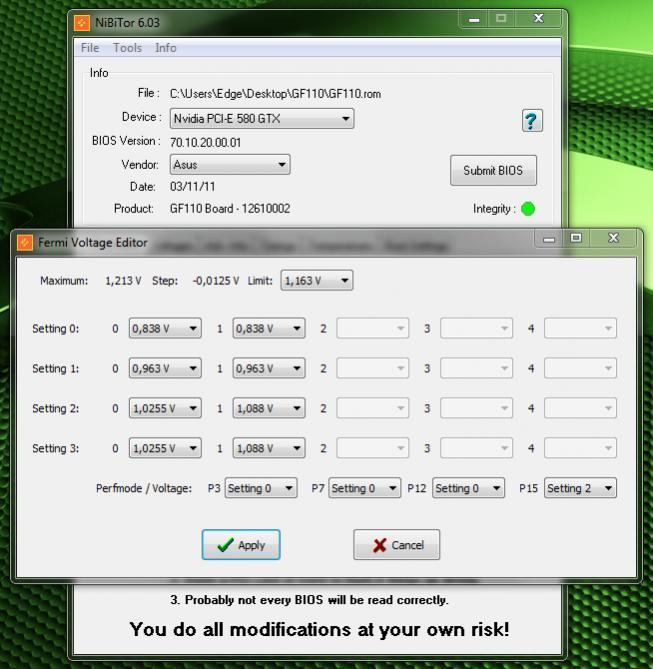The image size is (653, 669).
Task: Click the Step value -0,0125 V
Action: pos(216,281)
